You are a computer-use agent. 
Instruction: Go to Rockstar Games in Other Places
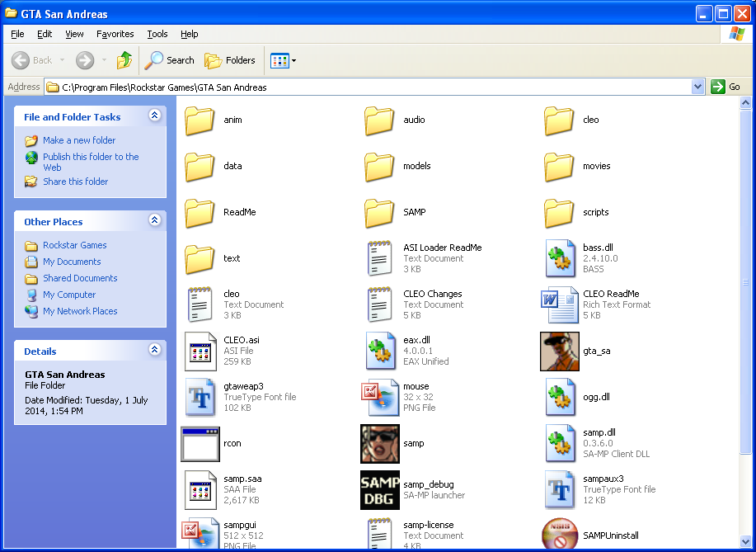point(75,245)
